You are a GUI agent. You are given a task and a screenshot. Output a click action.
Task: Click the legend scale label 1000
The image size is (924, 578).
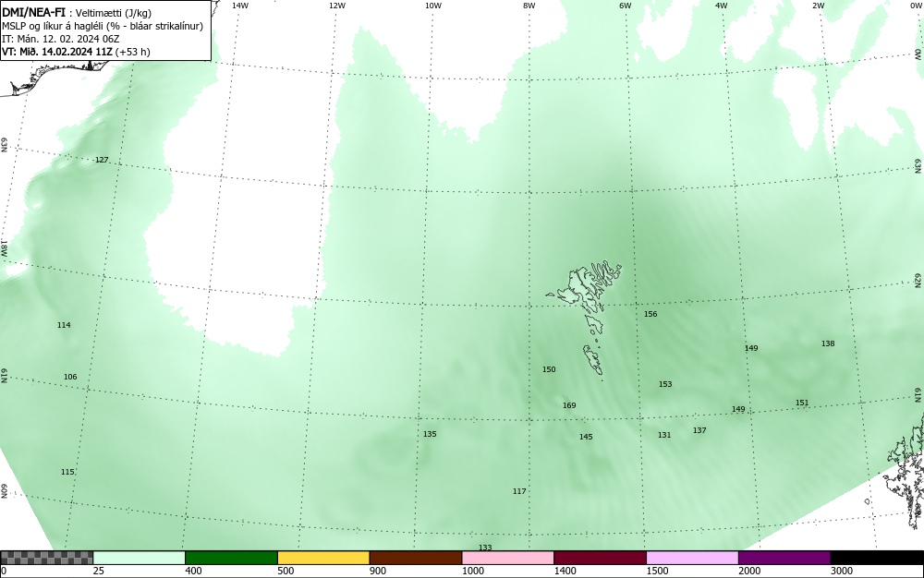click(x=472, y=571)
